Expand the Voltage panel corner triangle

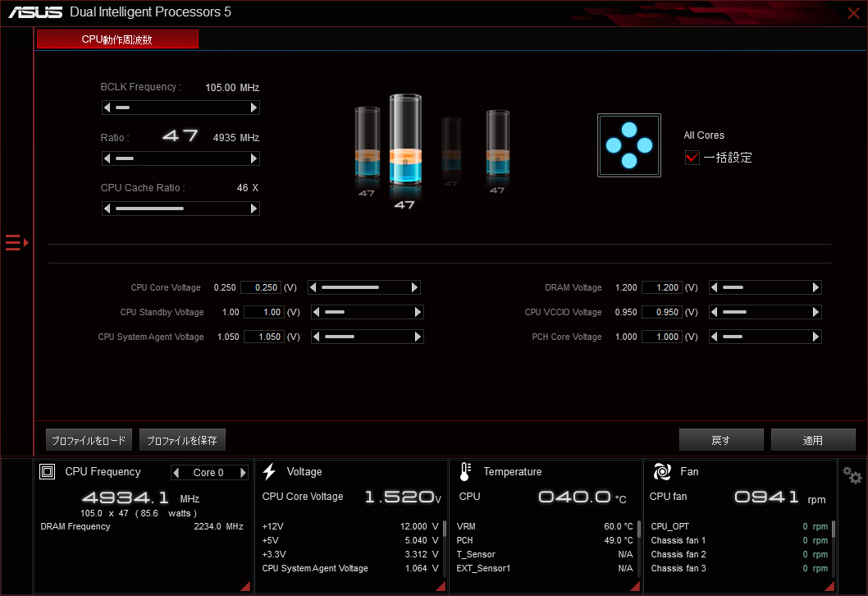tap(441, 586)
